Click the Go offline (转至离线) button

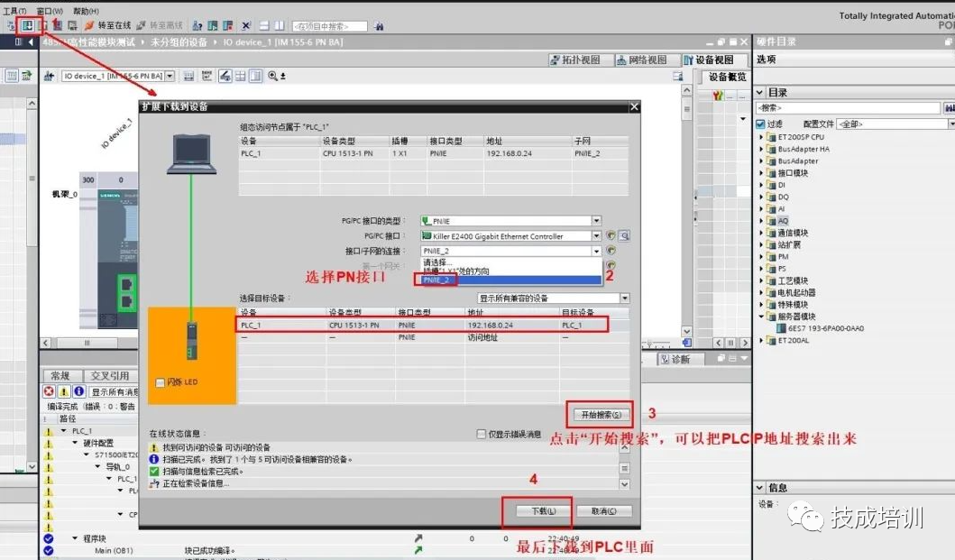coord(160,25)
